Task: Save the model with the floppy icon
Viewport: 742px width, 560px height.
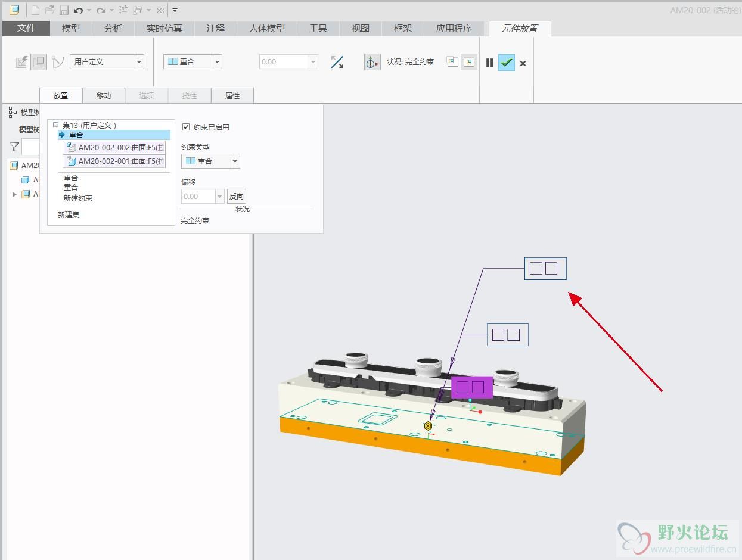Action: click(64, 10)
